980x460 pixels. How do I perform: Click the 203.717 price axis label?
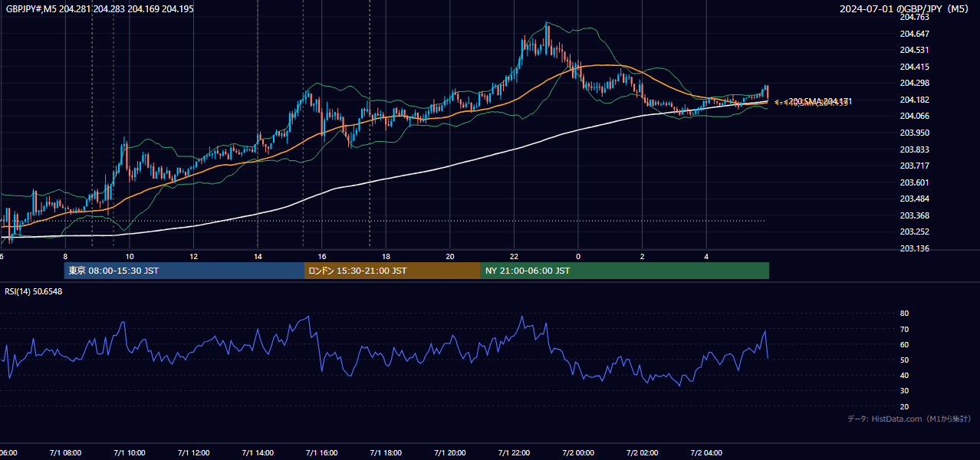point(914,166)
